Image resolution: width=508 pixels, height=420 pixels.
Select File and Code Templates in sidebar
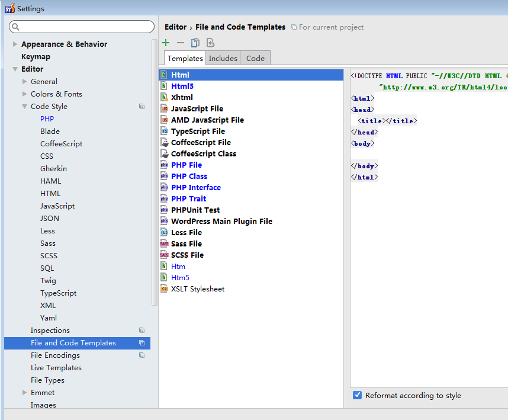[77, 343]
